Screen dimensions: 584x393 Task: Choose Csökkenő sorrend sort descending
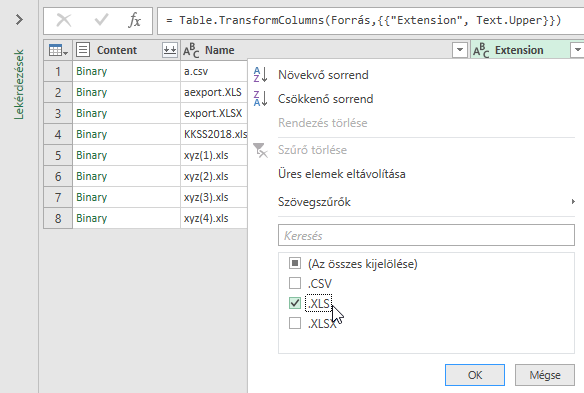(325, 99)
